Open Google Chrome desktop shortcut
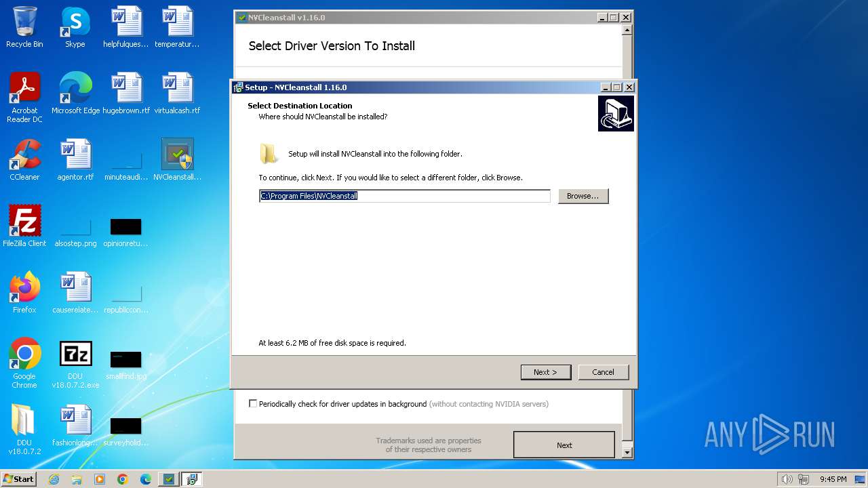Screen dimensions: 868x488 coord(24,363)
